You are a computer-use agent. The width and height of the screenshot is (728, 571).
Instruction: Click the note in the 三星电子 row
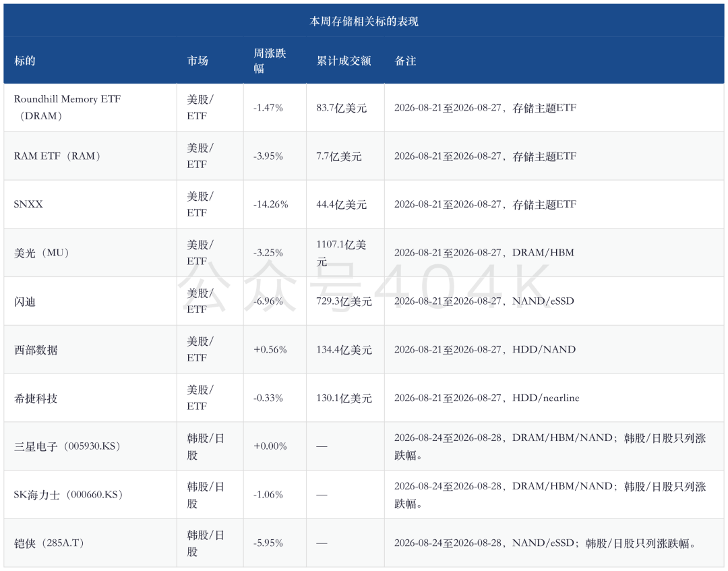tap(550, 446)
